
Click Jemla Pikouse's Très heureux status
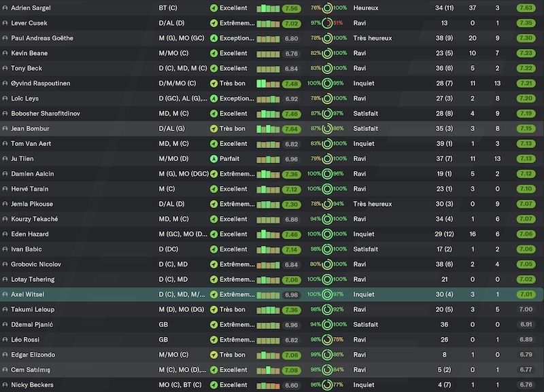click(372, 204)
